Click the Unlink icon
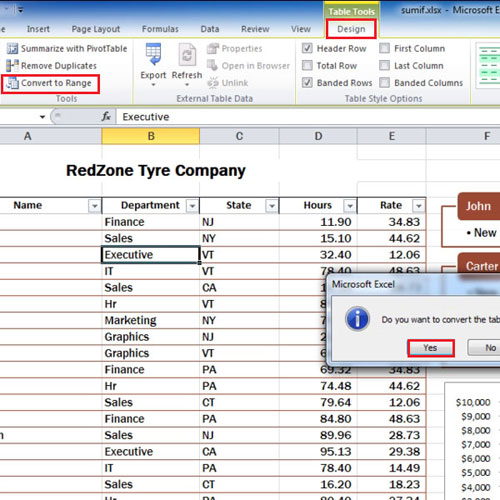 pos(213,83)
